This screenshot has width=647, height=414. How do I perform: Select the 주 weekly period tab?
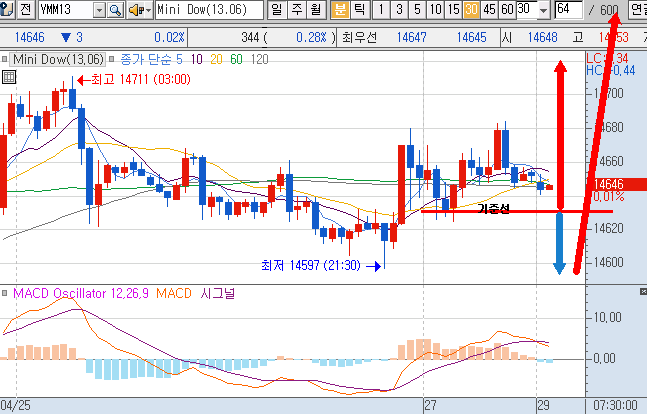click(x=295, y=10)
